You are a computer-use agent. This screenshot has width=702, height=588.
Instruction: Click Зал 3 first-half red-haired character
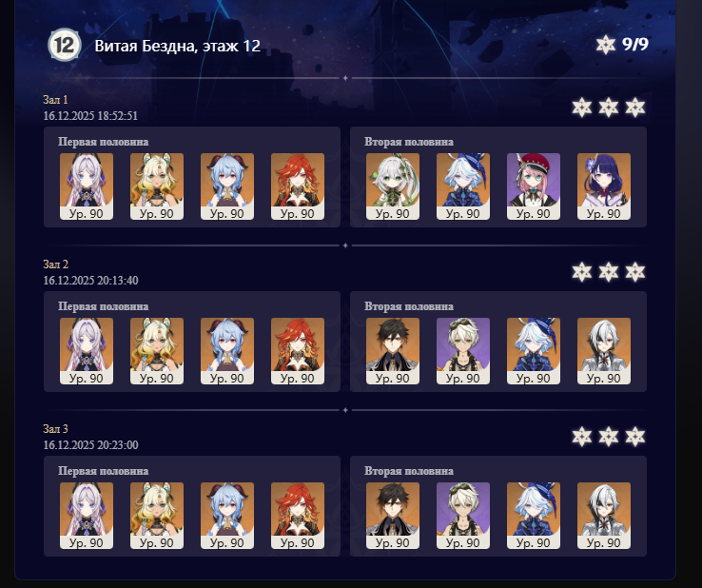click(x=298, y=516)
